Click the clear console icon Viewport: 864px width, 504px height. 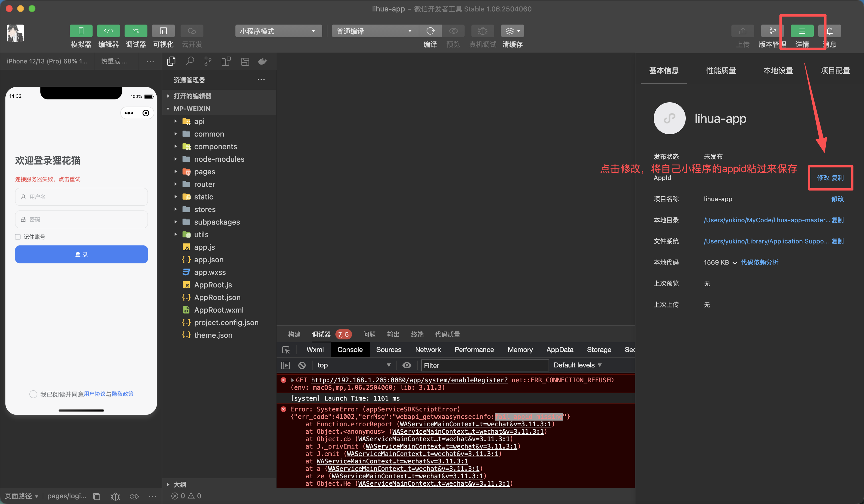[302, 365]
